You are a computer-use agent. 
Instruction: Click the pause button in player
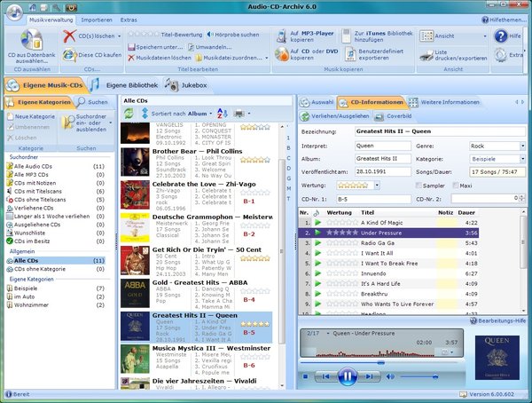[x=347, y=376]
